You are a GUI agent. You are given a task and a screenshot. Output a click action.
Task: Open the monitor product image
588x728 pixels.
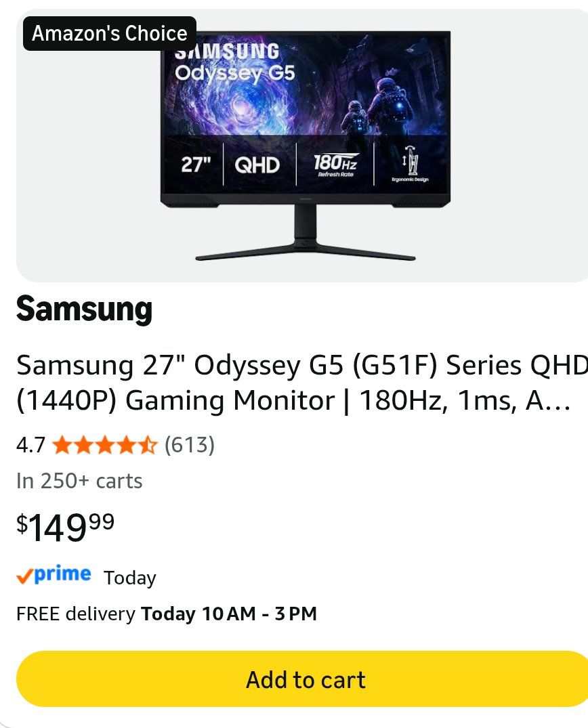(x=305, y=146)
